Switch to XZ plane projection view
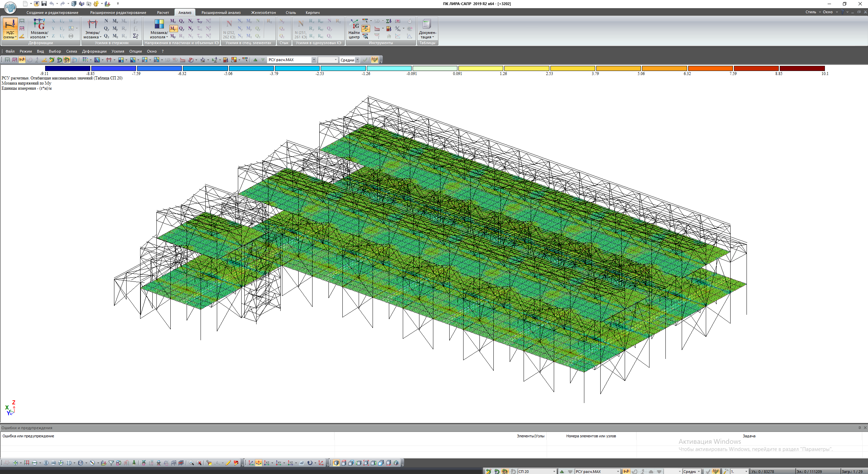 (x=267, y=463)
